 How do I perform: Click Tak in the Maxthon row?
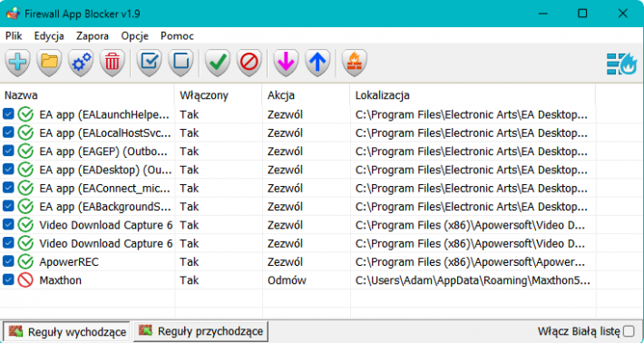[x=189, y=280]
